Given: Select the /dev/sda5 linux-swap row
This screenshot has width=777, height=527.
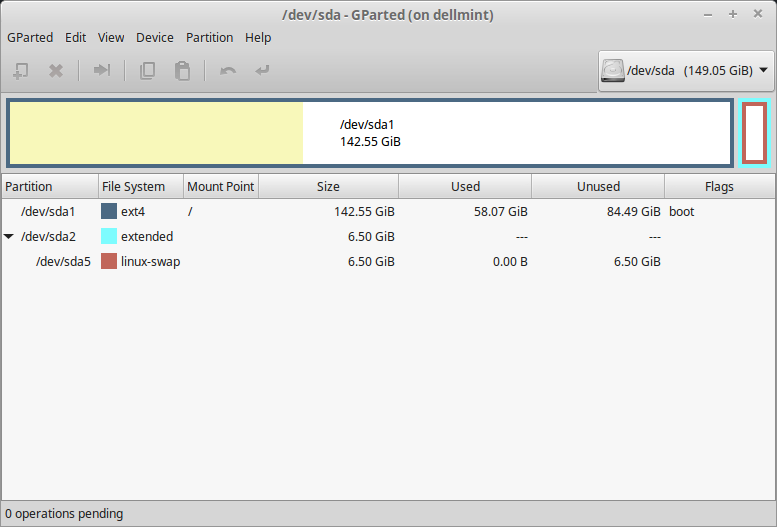Looking at the screenshot, I should click(x=300, y=262).
